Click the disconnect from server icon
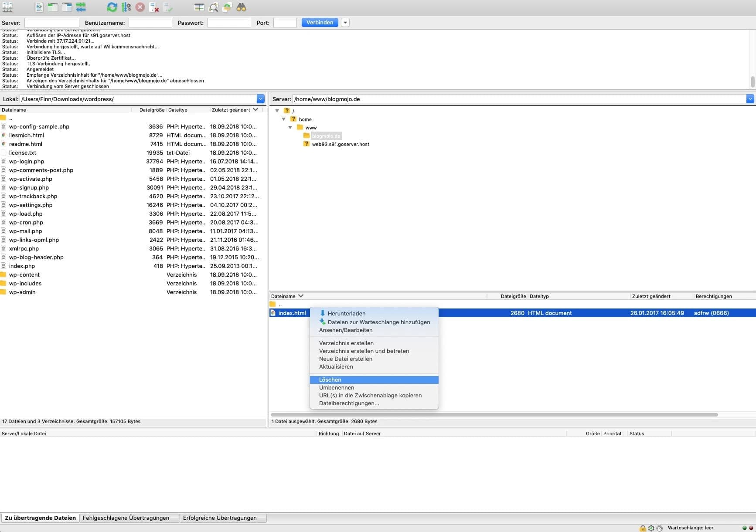The image size is (756, 532). click(154, 7)
